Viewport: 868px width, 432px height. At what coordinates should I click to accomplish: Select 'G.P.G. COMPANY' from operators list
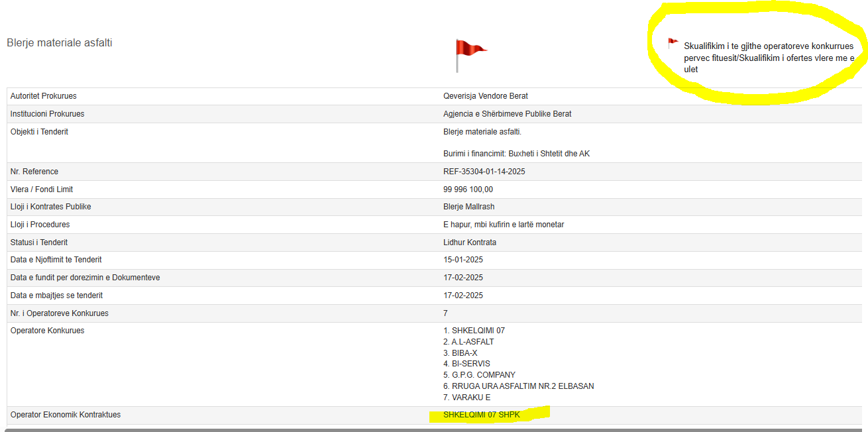[482, 375]
